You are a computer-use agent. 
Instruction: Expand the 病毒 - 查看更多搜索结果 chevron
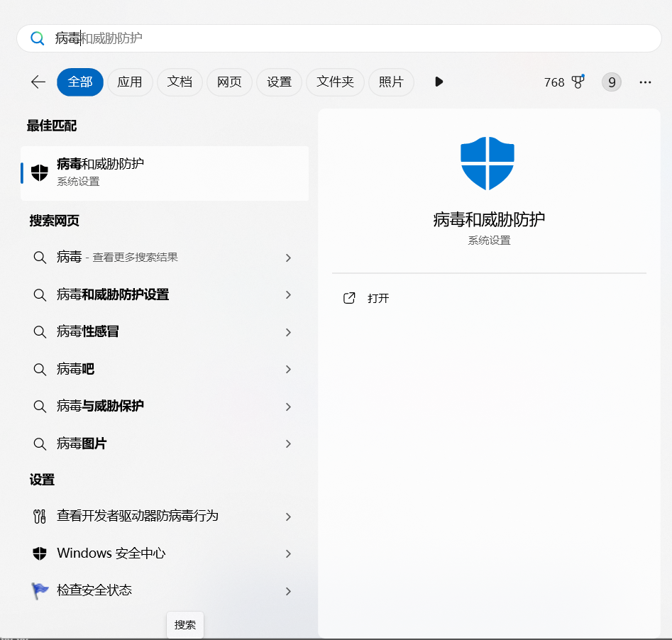[x=288, y=258]
